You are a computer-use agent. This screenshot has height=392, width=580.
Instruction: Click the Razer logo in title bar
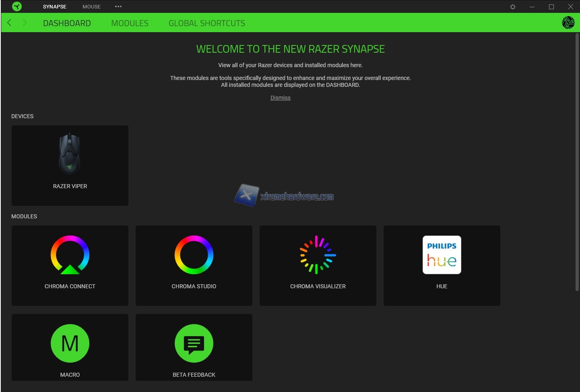coord(17,6)
